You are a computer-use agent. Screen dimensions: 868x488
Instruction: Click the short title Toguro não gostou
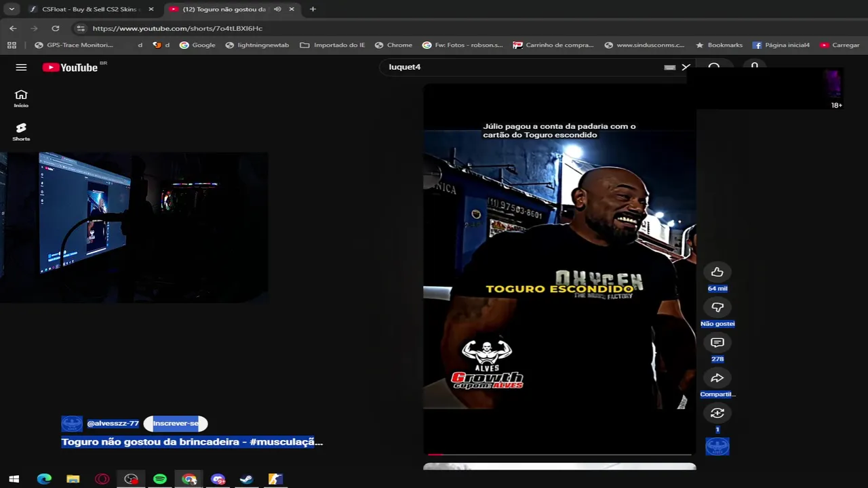point(192,442)
